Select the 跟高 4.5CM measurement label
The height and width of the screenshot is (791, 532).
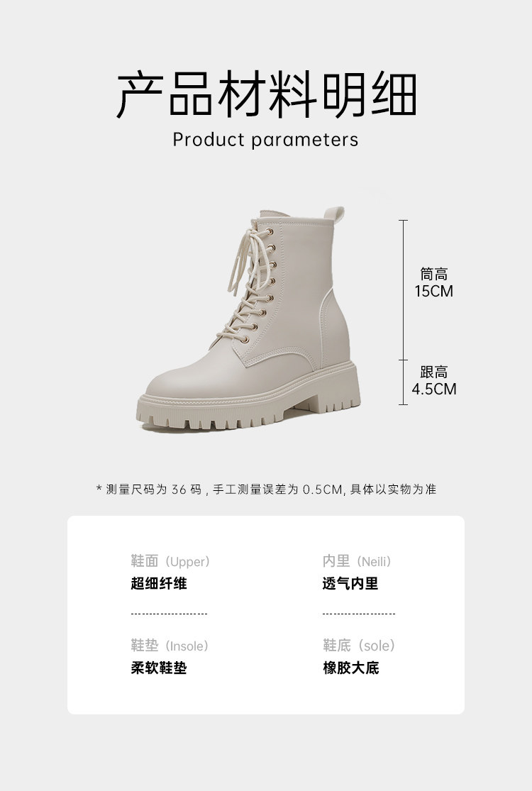click(433, 380)
